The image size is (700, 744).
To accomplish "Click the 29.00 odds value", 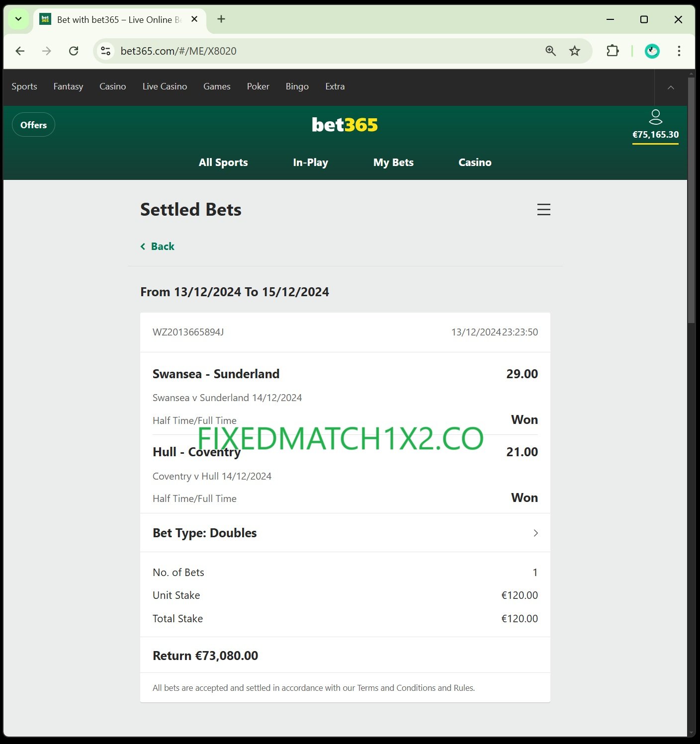I will pos(522,374).
